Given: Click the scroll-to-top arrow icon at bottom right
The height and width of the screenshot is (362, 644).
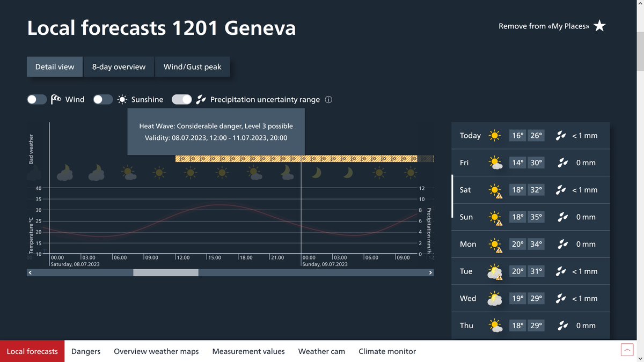Looking at the screenshot, I should point(627,350).
